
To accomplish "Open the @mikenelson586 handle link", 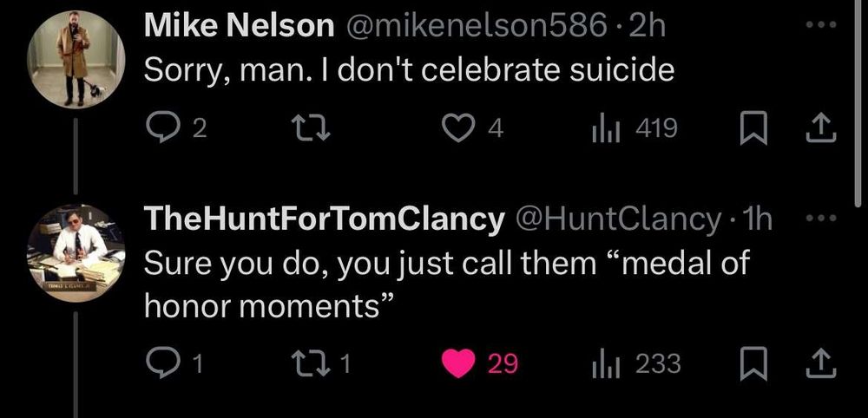I will point(477,26).
